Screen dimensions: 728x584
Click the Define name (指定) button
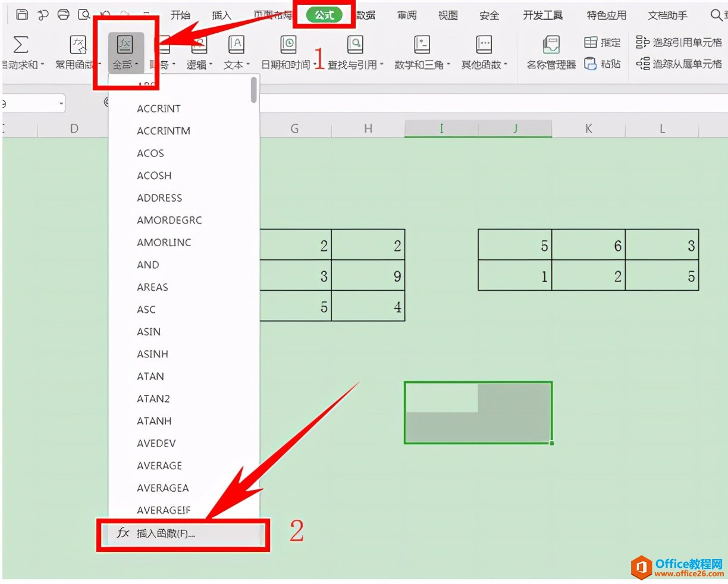click(603, 42)
